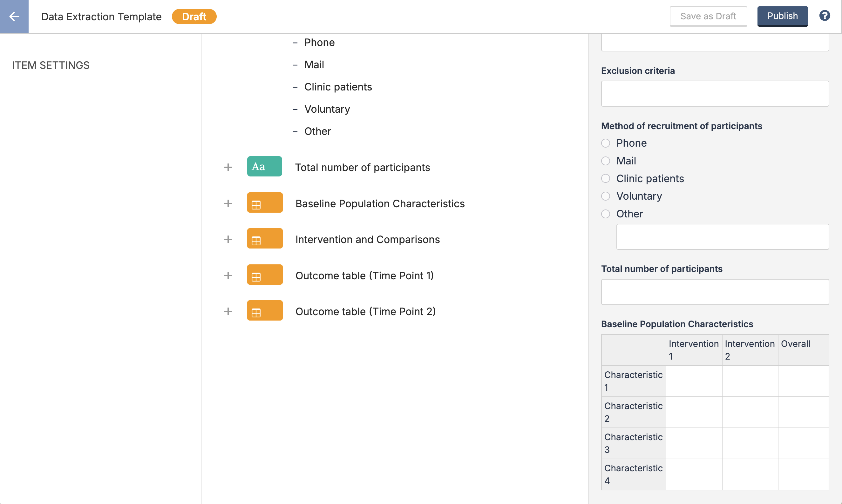
Task: Expand the Total number of participants item
Action: 228,167
